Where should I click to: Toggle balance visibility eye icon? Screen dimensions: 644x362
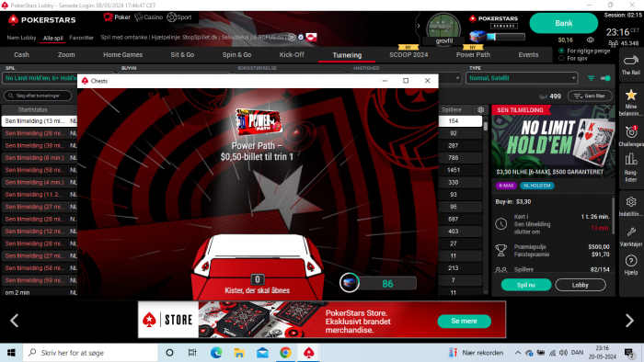click(x=591, y=40)
